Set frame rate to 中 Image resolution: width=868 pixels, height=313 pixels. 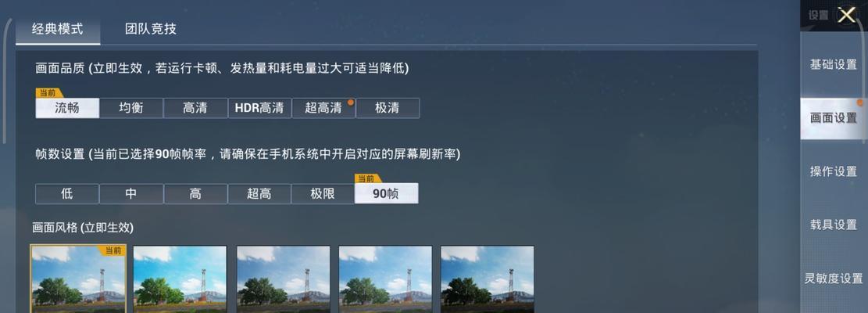pos(131,194)
